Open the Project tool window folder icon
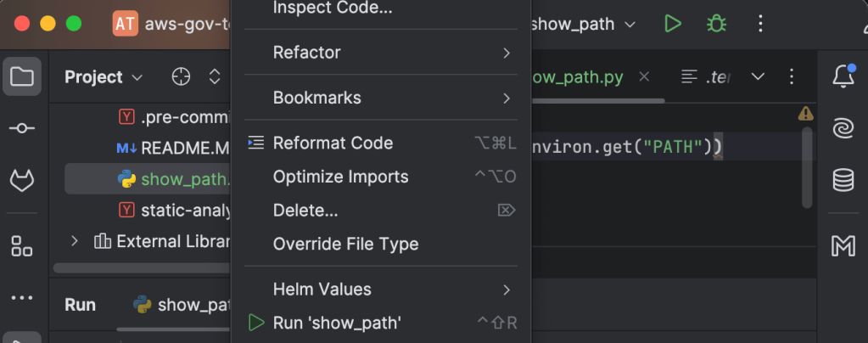Image resolution: width=868 pixels, height=343 pixels. pyautogui.click(x=22, y=77)
